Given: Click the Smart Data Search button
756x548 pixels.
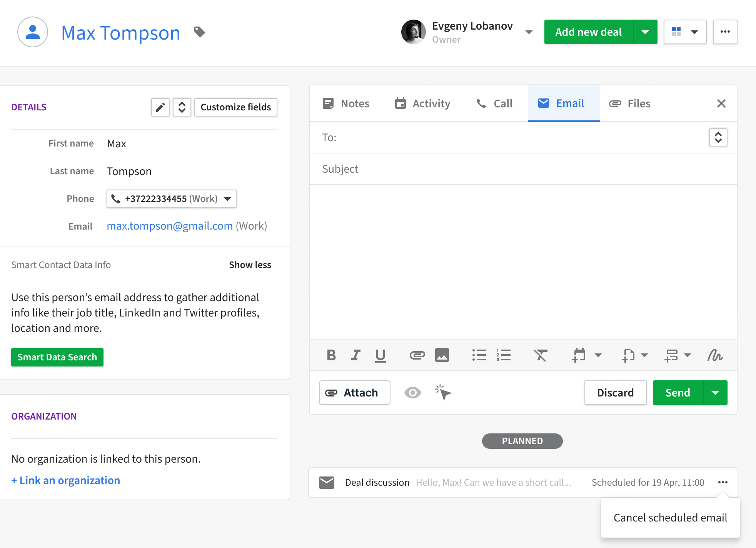Looking at the screenshot, I should [57, 357].
